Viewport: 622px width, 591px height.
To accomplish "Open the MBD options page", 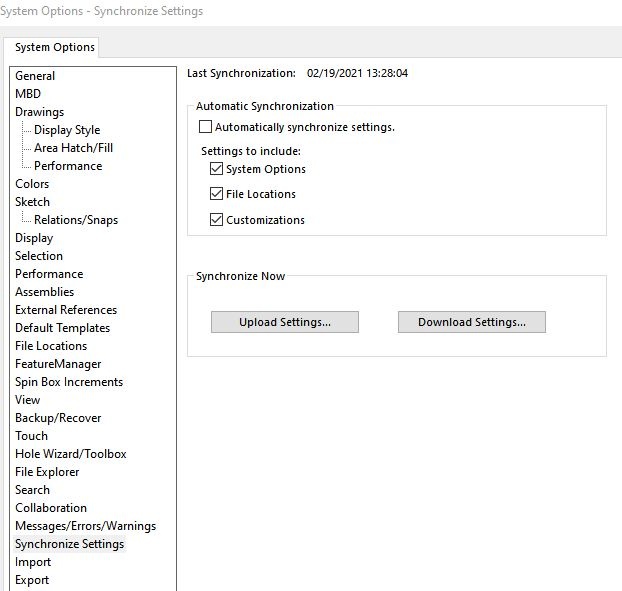I will 28,94.
